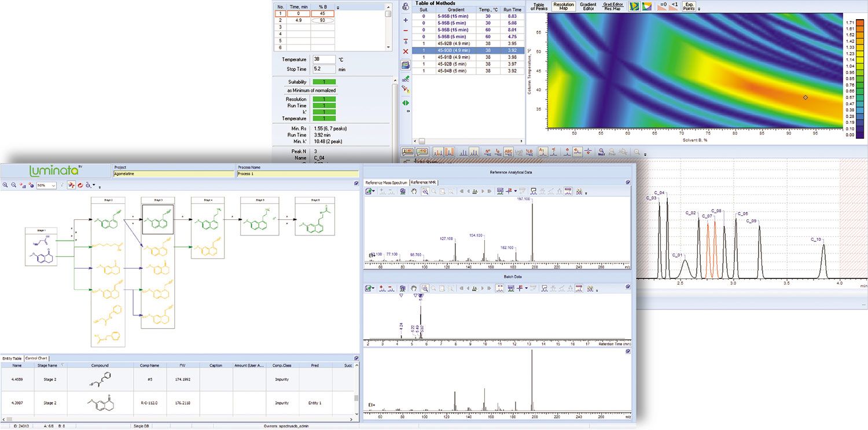Toggle ABC peak name labels in chromatogram toolbar
868x430 pixels.
click(x=508, y=152)
